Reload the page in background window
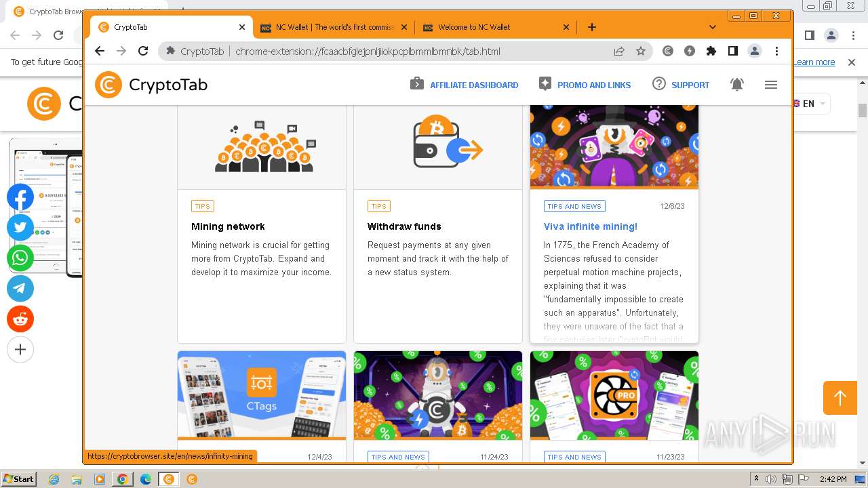 [58, 35]
